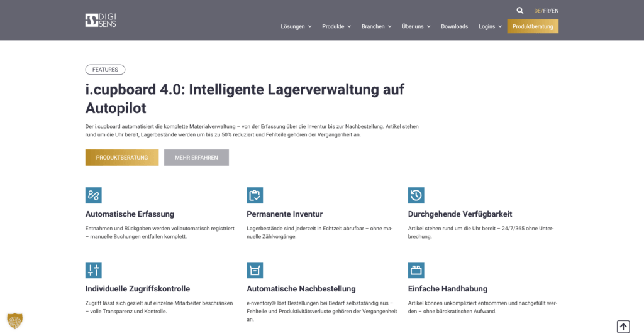The image size is (644, 336).
Task: Click the text 'Zugriff lässt sich gezielt'
Action: [159, 307]
